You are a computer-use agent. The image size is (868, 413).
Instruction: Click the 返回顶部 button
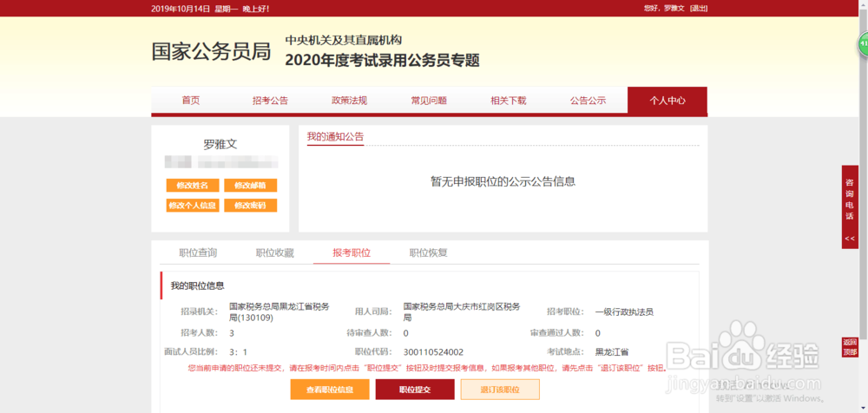pos(850,347)
